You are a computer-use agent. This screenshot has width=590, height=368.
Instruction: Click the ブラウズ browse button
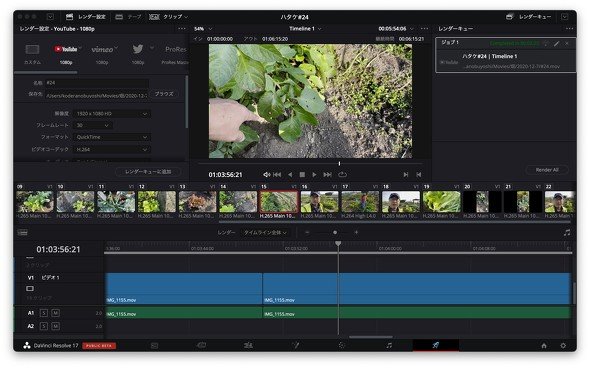pos(164,94)
